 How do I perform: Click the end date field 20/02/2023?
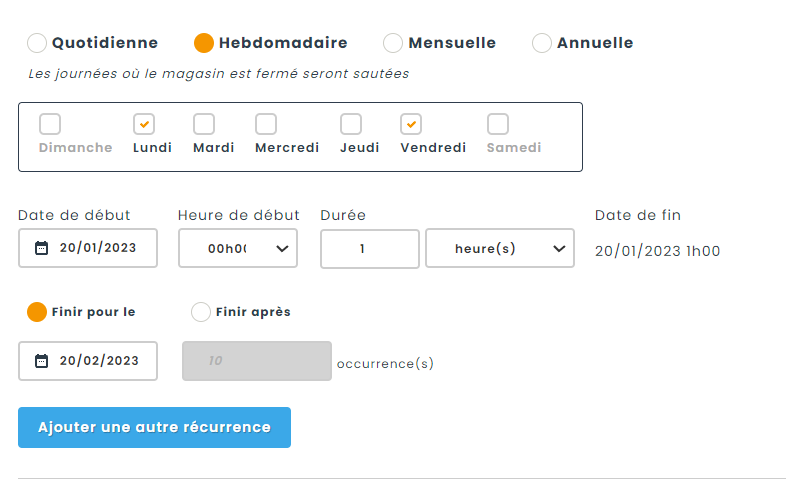pos(98,361)
